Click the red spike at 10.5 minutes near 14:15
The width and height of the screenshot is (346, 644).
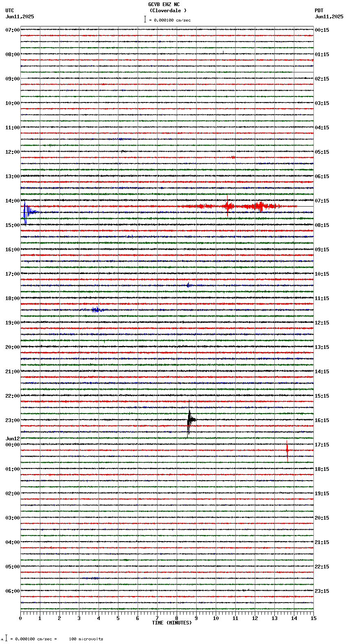click(x=228, y=206)
